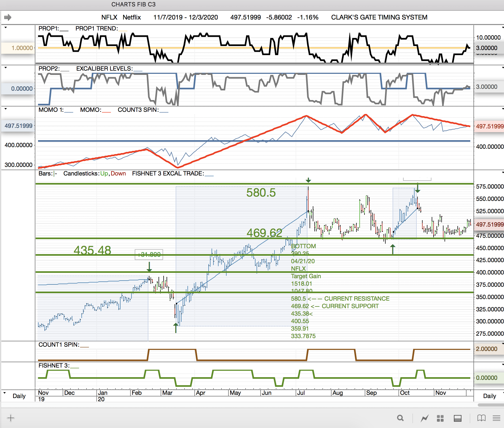Switch to the four-square grid view icon

440,418
